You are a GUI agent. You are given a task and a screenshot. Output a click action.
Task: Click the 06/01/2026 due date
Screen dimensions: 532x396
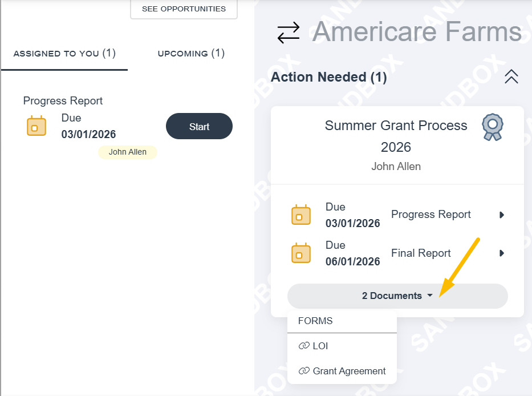coord(352,261)
